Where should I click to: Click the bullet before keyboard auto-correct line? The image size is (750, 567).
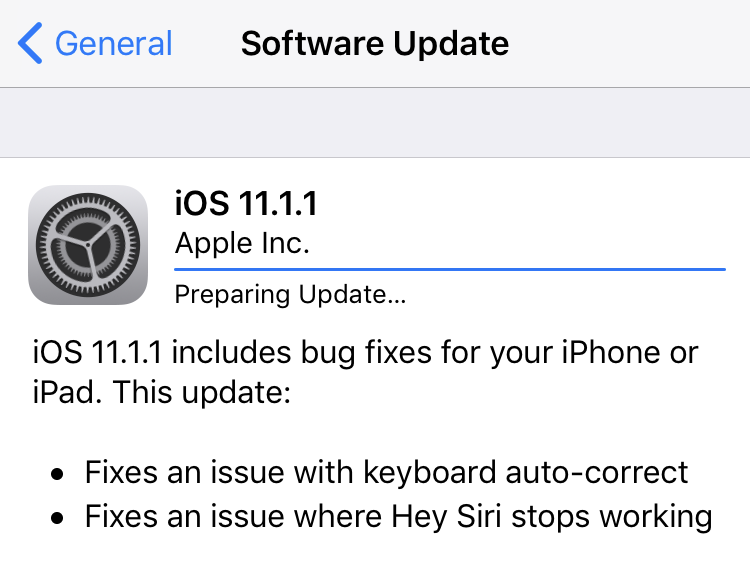click(59, 473)
